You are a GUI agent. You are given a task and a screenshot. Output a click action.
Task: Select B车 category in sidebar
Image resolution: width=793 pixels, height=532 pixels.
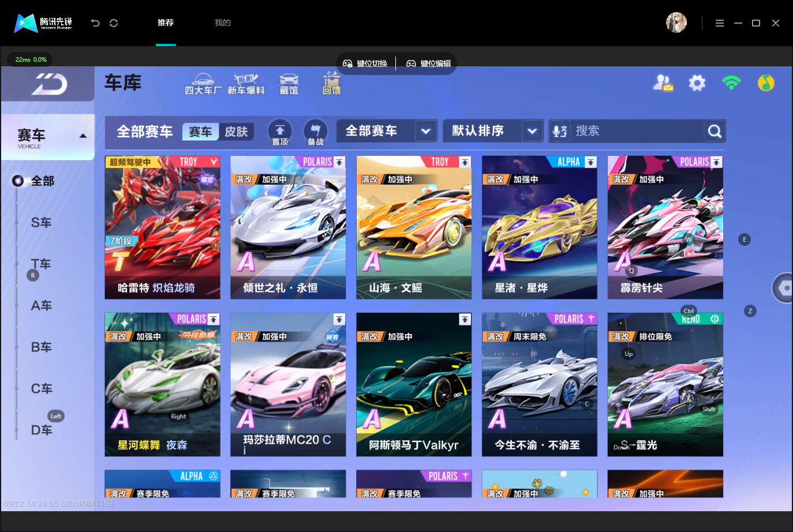pyautogui.click(x=41, y=347)
